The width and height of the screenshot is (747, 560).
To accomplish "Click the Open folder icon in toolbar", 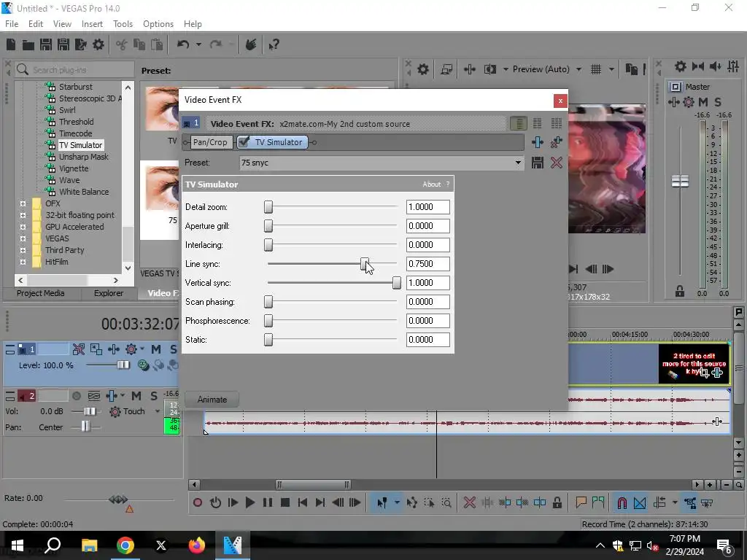I will [28, 44].
